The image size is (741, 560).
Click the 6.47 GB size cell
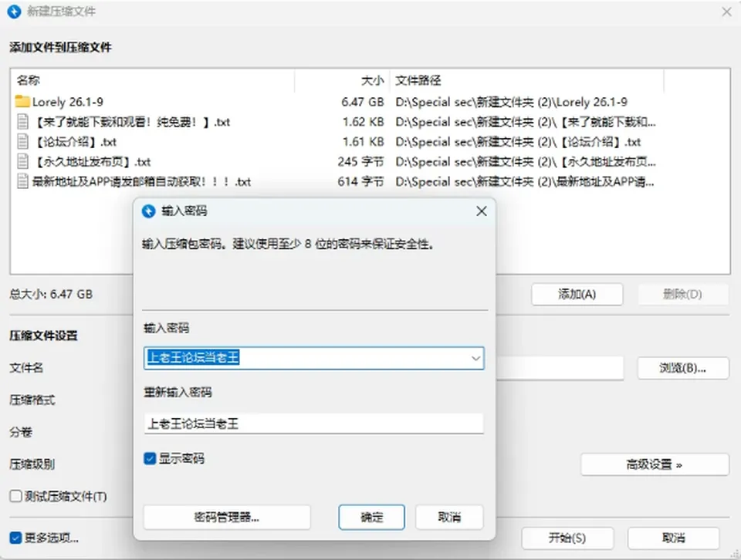point(363,102)
